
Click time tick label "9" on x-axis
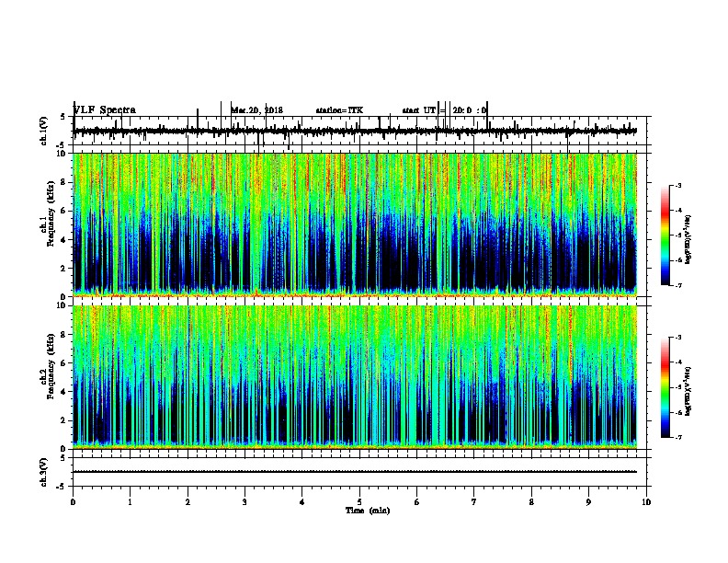588,502
